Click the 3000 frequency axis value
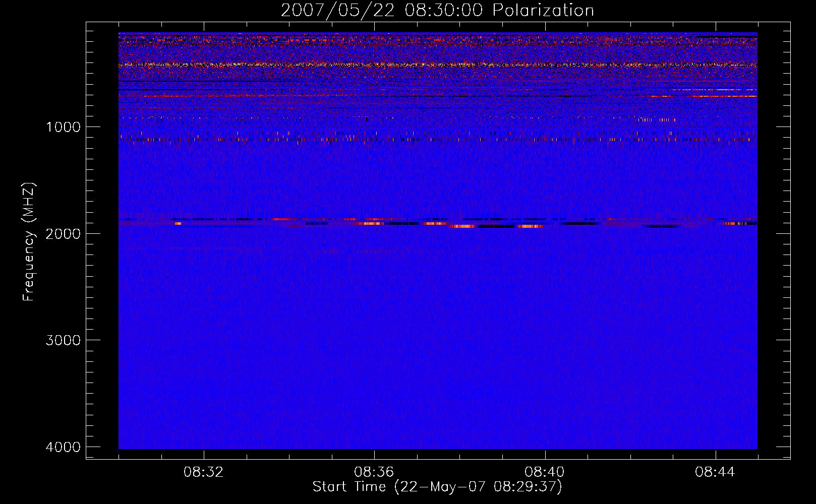 click(63, 340)
